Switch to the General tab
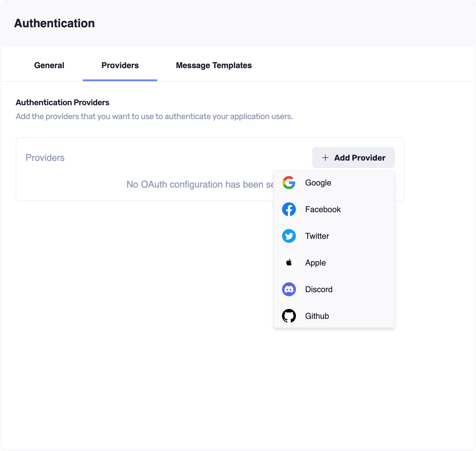The height and width of the screenshot is (451, 476). click(49, 66)
